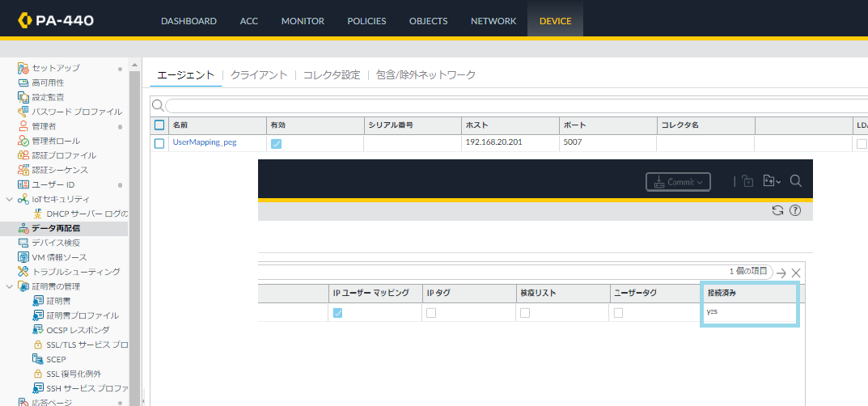Switch to the コレクタ設定 subtab
Viewport: 868px width, 406px height.
click(x=332, y=75)
